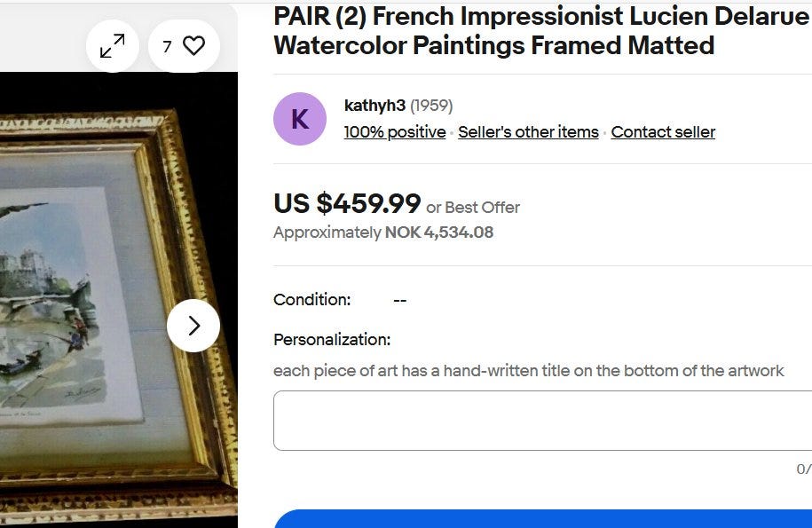Click the Personalization label
812x528 pixels.
coord(332,340)
